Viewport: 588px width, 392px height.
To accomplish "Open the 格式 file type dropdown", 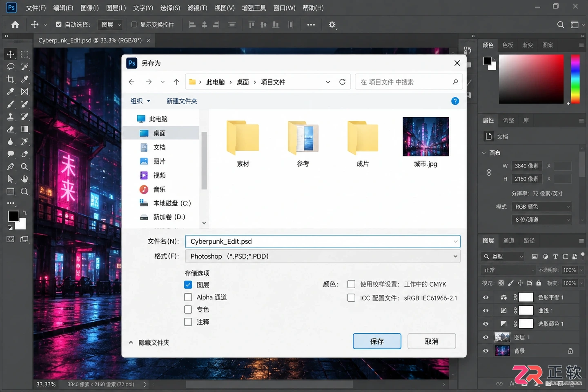I will (323, 256).
